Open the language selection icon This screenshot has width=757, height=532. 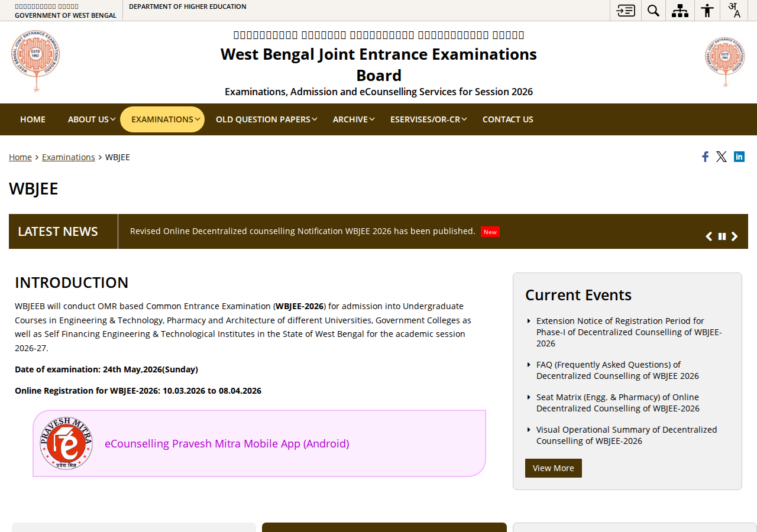pos(735,10)
